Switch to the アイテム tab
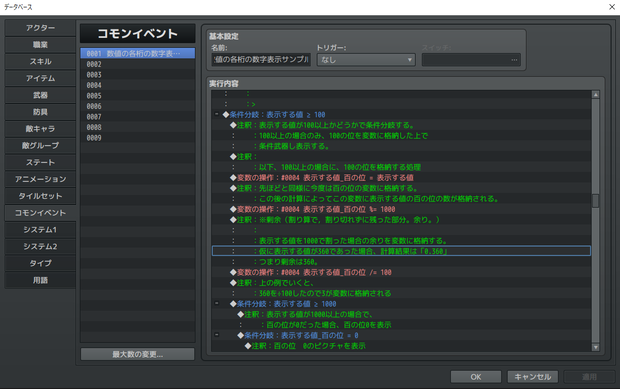The image size is (620, 389). 40,78
